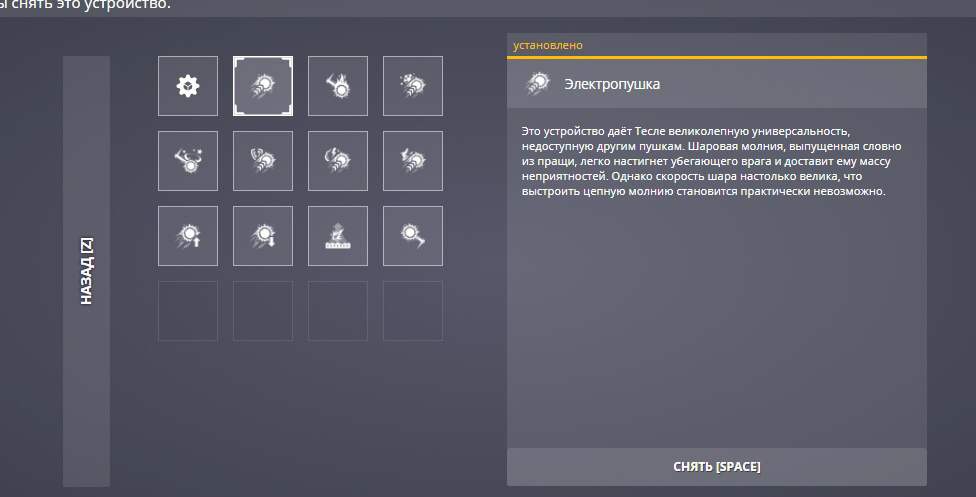Select ball with downward-right lightning strike icon
Screen dimensions: 976x497
pyautogui.click(x=413, y=236)
